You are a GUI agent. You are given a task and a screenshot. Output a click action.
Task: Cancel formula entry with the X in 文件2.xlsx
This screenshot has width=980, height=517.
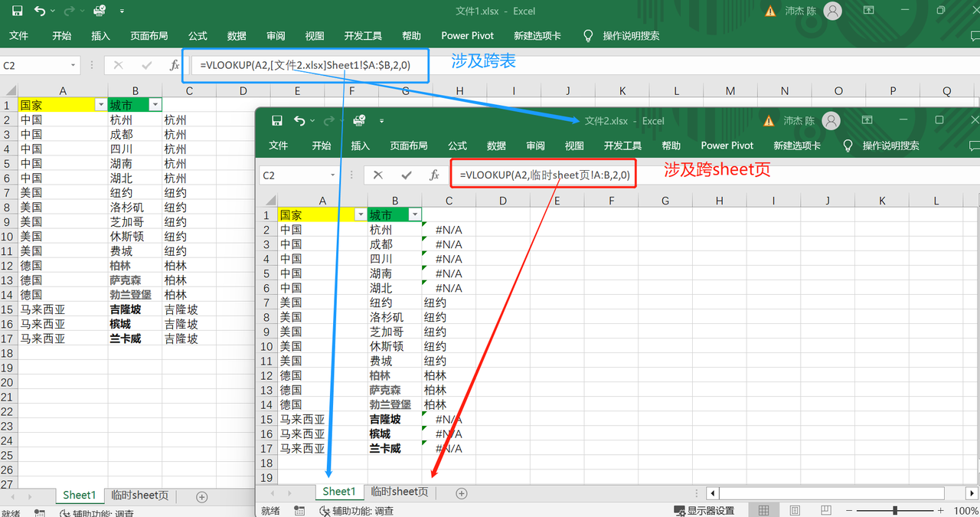[x=377, y=175]
